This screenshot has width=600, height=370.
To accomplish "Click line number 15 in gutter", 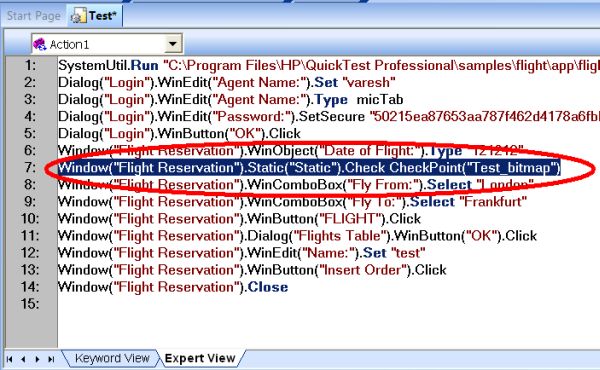I will pos(30,304).
